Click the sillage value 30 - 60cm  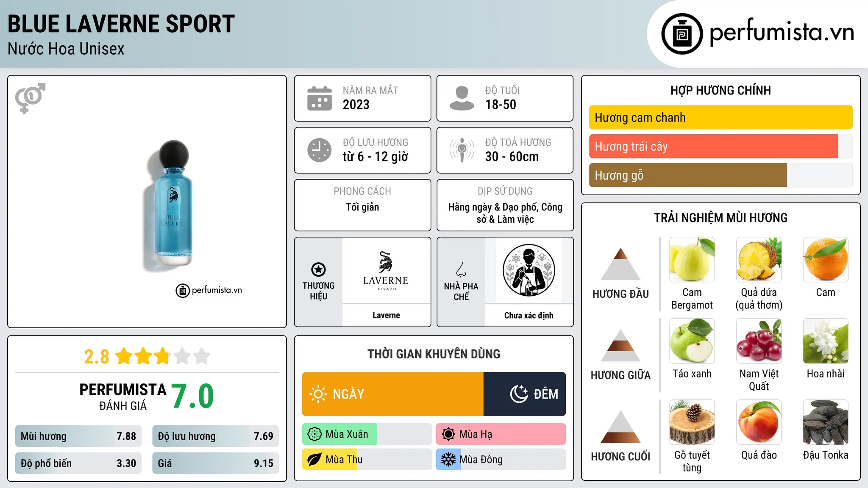(x=512, y=157)
